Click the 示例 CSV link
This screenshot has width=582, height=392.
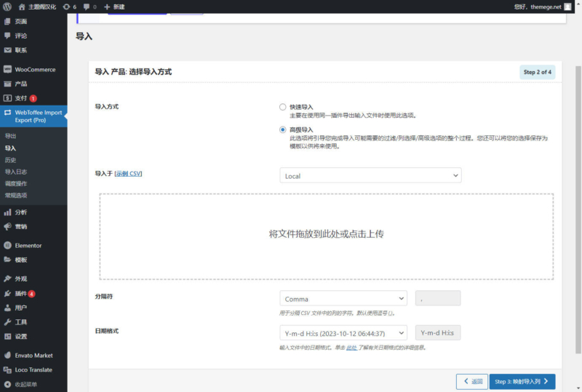pos(129,173)
